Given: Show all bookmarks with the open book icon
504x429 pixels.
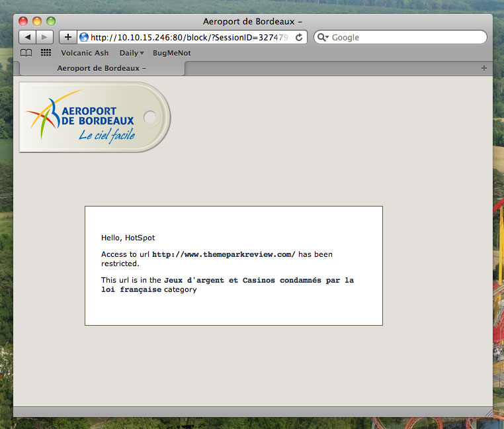Looking at the screenshot, I should 26,53.
